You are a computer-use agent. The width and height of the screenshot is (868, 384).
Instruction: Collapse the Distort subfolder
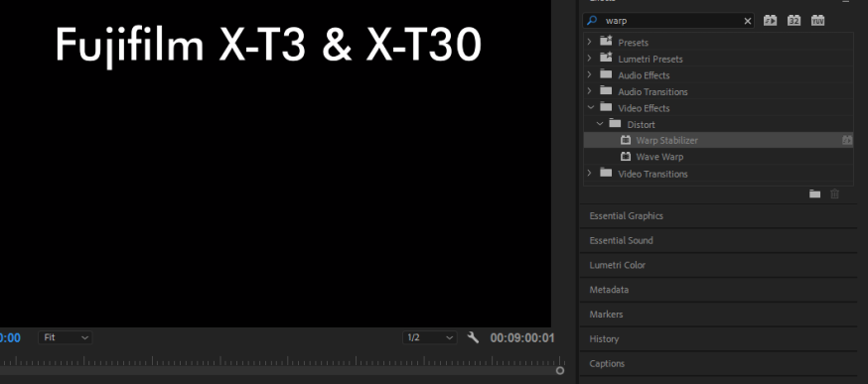click(x=600, y=124)
